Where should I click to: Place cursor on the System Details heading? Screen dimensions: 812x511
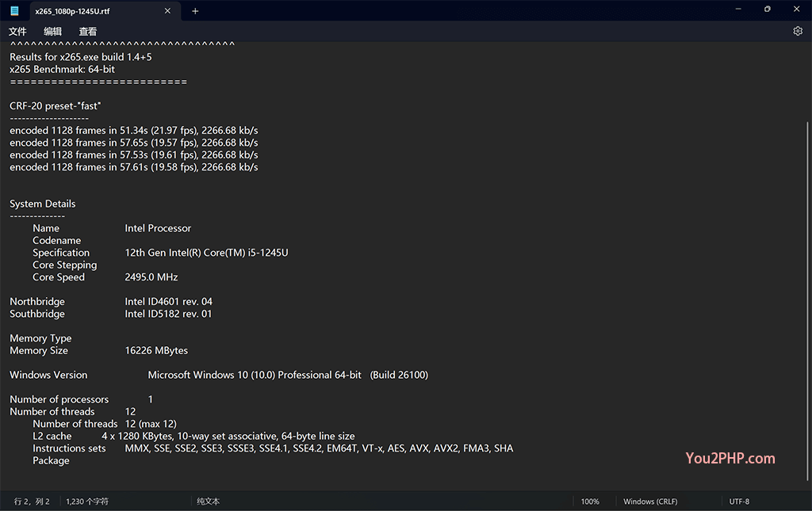(43, 204)
